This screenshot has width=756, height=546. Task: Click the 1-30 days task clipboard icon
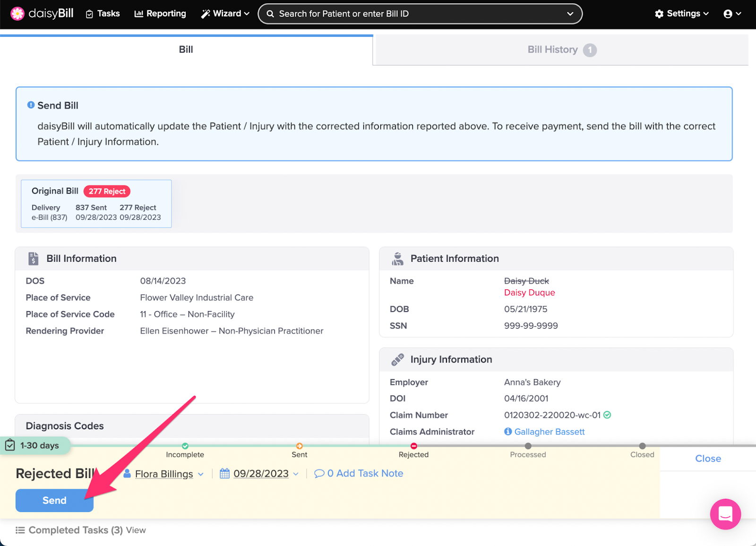tap(10, 445)
